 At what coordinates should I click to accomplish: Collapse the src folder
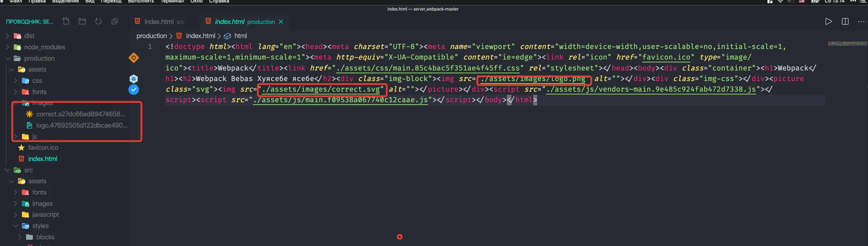click(x=7, y=170)
